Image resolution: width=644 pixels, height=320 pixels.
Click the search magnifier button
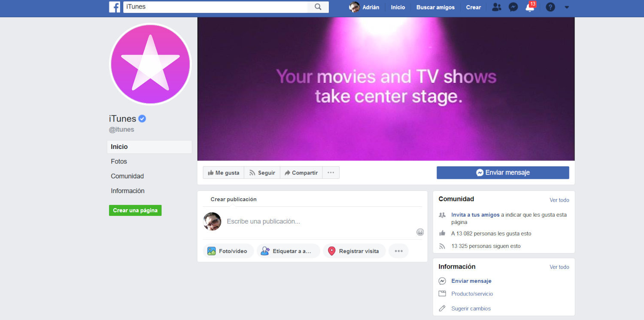(318, 7)
